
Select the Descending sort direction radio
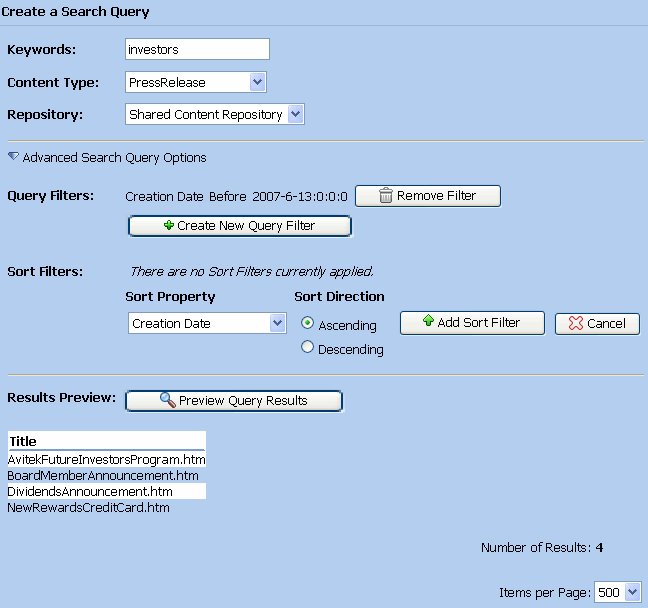[307, 347]
